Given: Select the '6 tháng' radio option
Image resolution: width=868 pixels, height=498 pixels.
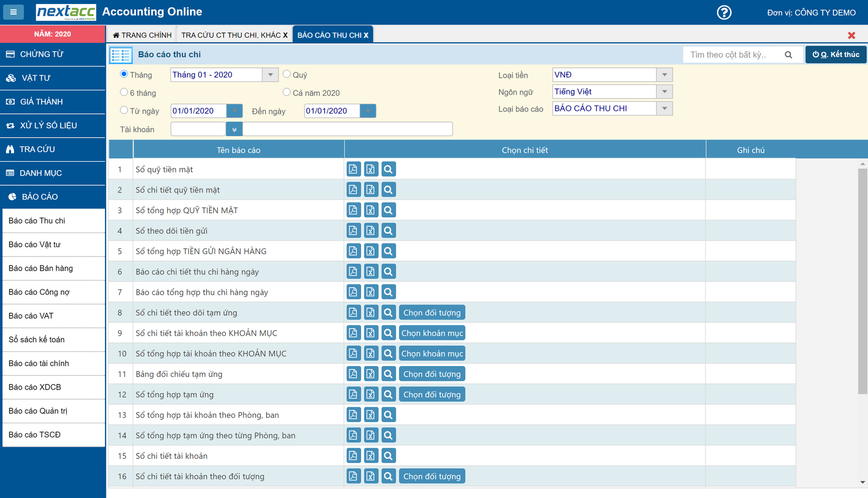Looking at the screenshot, I should (124, 92).
